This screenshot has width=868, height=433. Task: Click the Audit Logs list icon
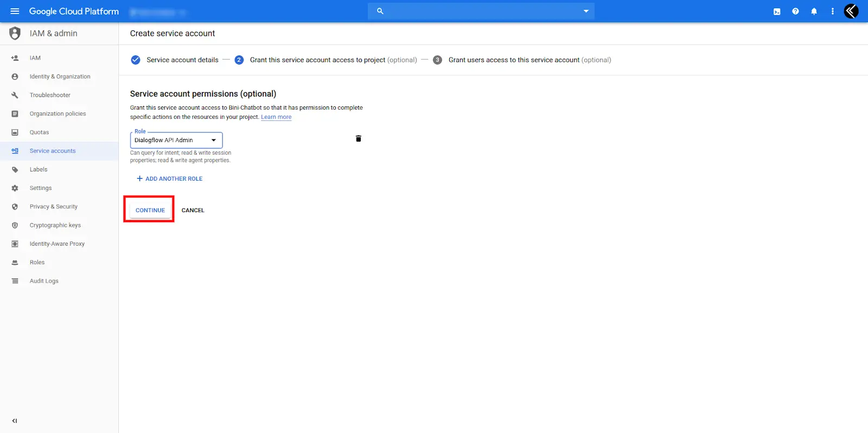(x=15, y=281)
